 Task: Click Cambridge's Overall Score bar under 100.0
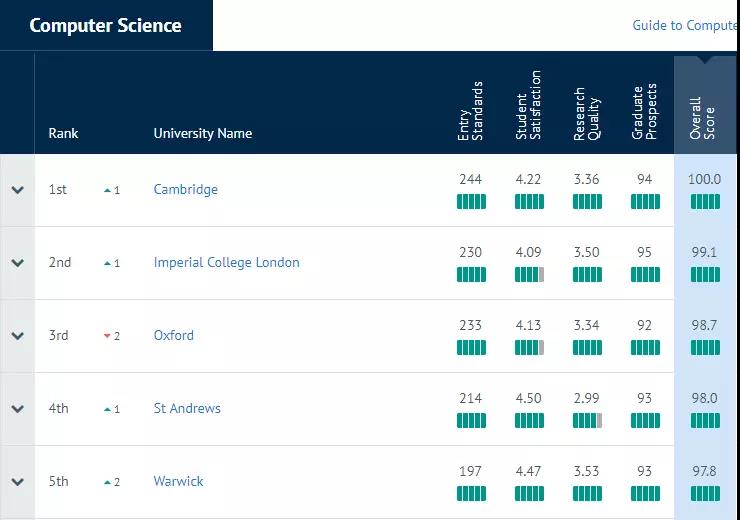[x=705, y=201]
